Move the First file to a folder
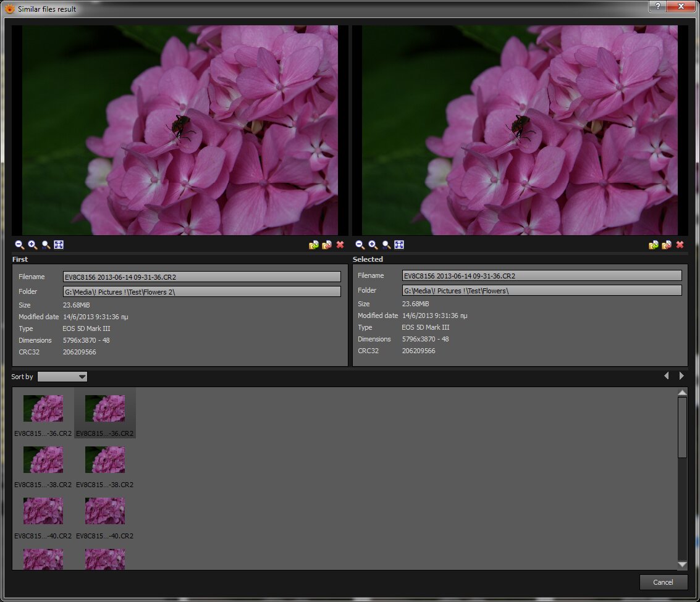Screen dimensions: 700x602 click(x=327, y=245)
